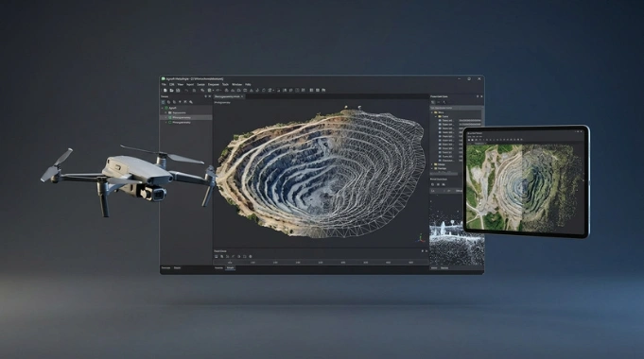Collapse the nested folder in right panel tree
The width and height of the screenshot is (644, 359).
click(436, 116)
